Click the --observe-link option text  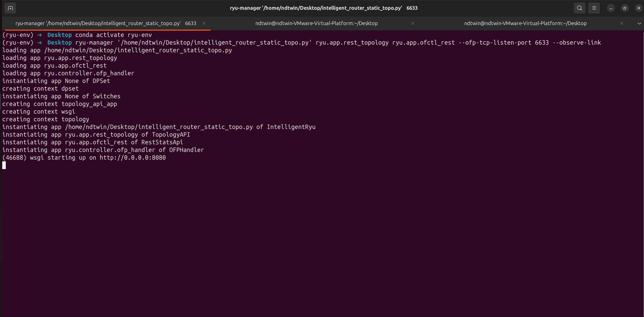click(576, 43)
